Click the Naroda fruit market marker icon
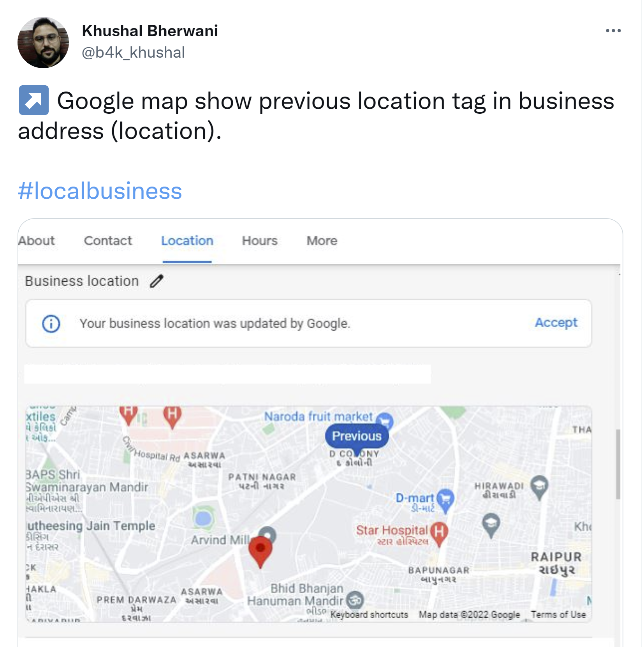Screen dimensions: 644x647 coord(385,421)
